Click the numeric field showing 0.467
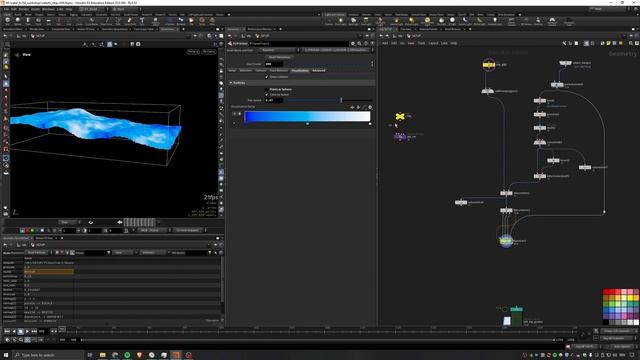The height and width of the screenshot is (360, 640). point(273,100)
